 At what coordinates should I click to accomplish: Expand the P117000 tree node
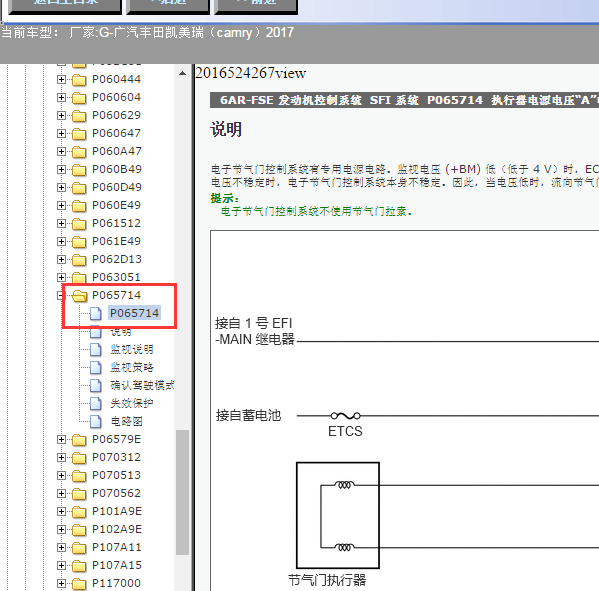61,583
